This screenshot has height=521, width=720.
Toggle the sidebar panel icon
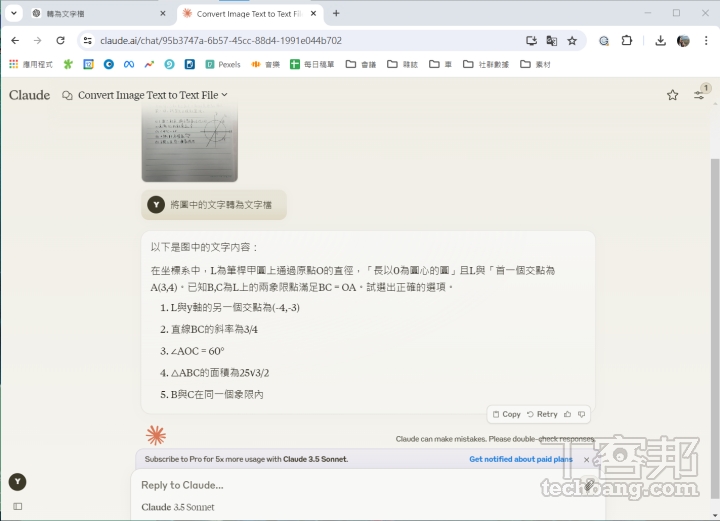17,506
